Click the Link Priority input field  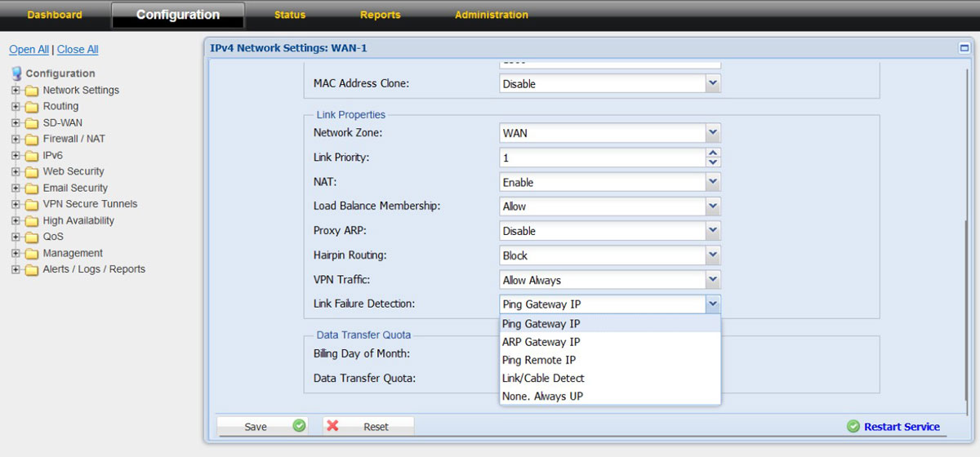tap(602, 158)
